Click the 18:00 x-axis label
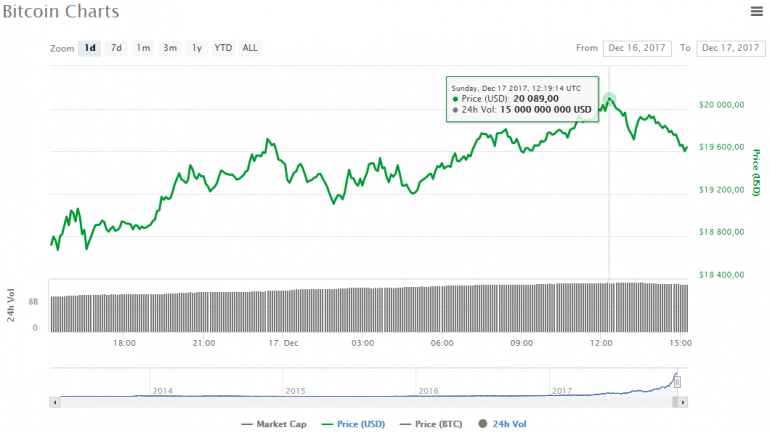 [x=124, y=343]
